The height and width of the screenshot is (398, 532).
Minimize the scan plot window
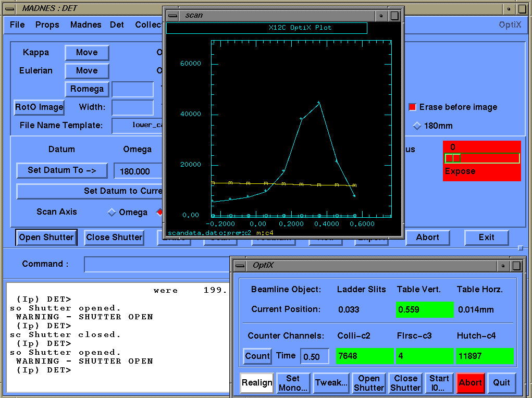click(x=381, y=16)
